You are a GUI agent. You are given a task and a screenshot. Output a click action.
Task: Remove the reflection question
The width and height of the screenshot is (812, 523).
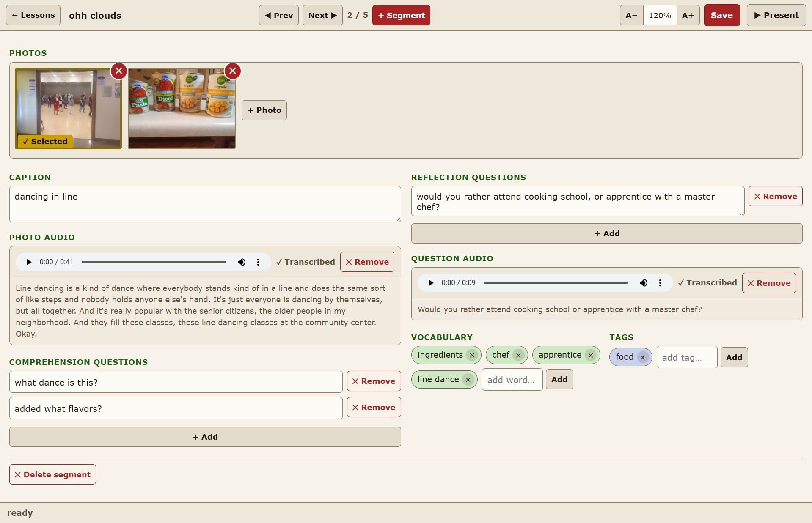point(776,196)
